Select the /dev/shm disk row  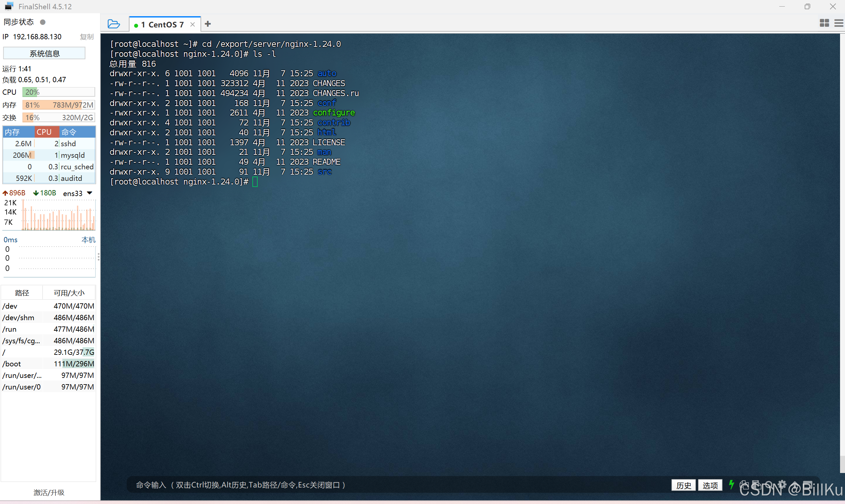click(48, 318)
